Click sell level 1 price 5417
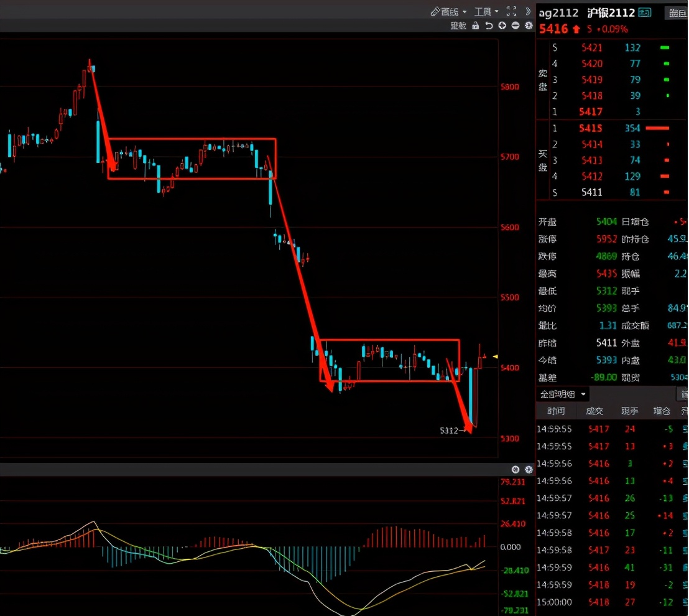689x616 pixels. 591,112
